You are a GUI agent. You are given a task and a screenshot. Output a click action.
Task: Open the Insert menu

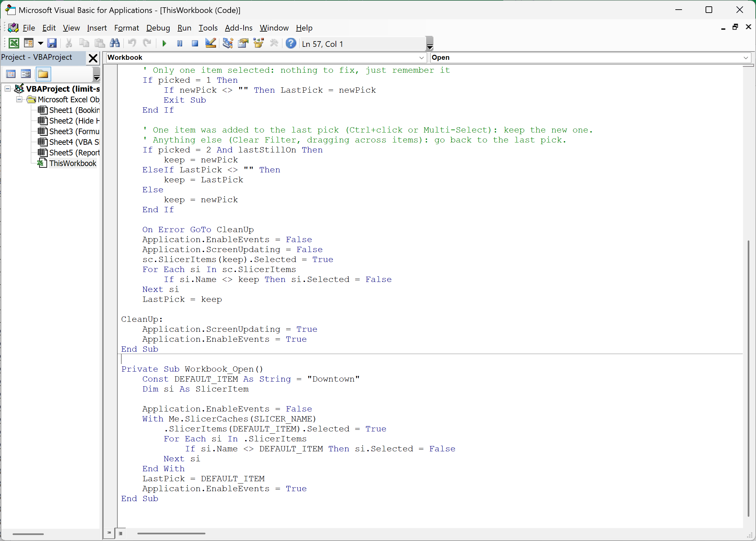(x=97, y=28)
